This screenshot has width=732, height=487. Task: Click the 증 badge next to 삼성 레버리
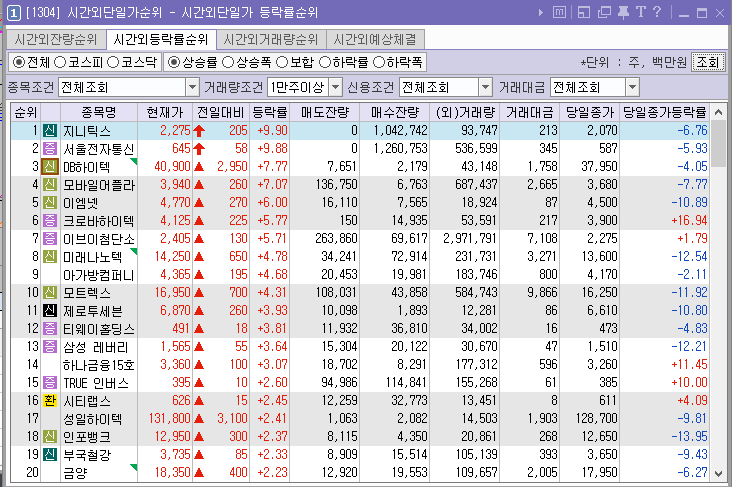[50, 346]
